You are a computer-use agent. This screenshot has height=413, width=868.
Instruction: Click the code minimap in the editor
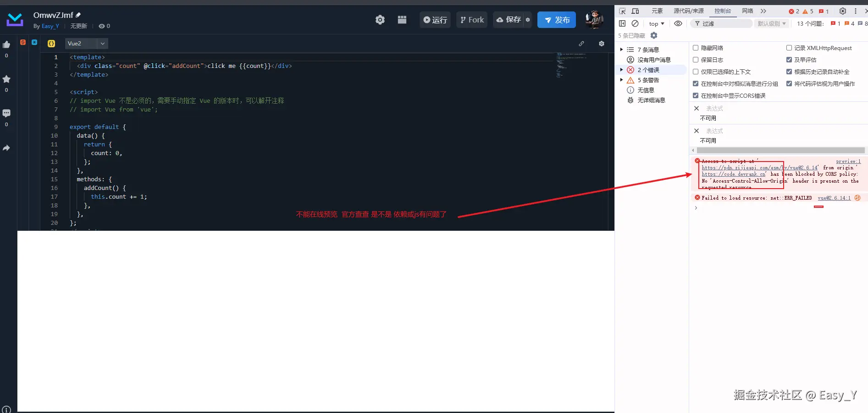571,65
